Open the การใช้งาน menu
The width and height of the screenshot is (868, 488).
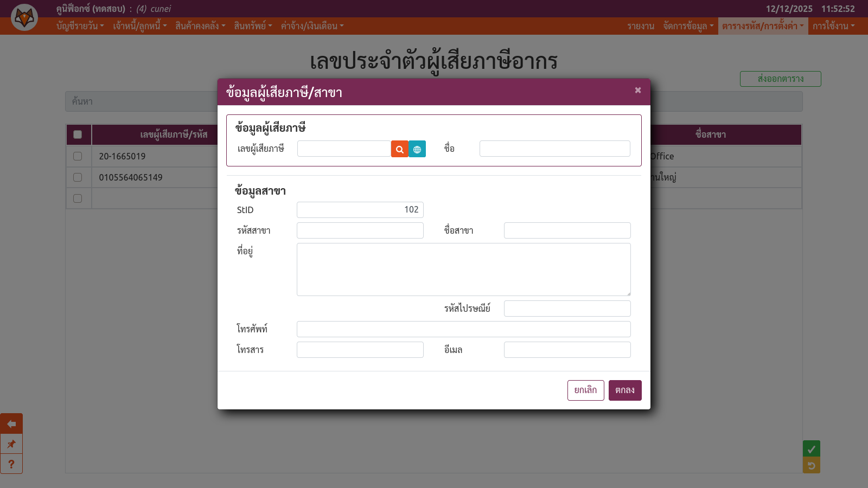point(833,26)
